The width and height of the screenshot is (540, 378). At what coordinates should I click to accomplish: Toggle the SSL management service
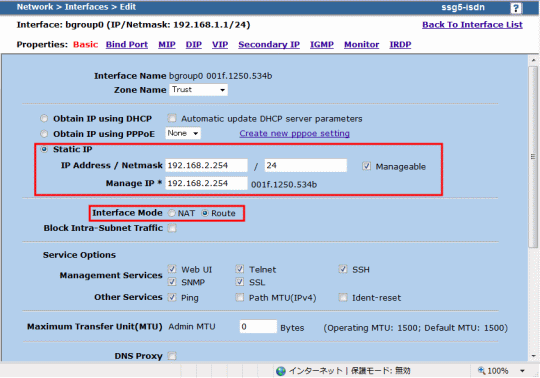click(x=240, y=282)
